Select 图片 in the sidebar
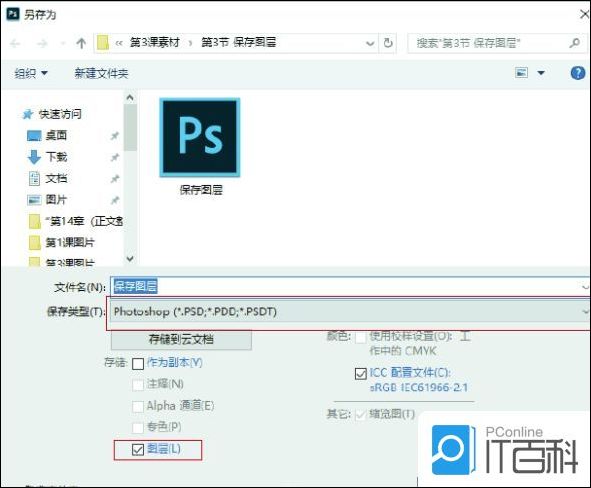 [x=56, y=200]
